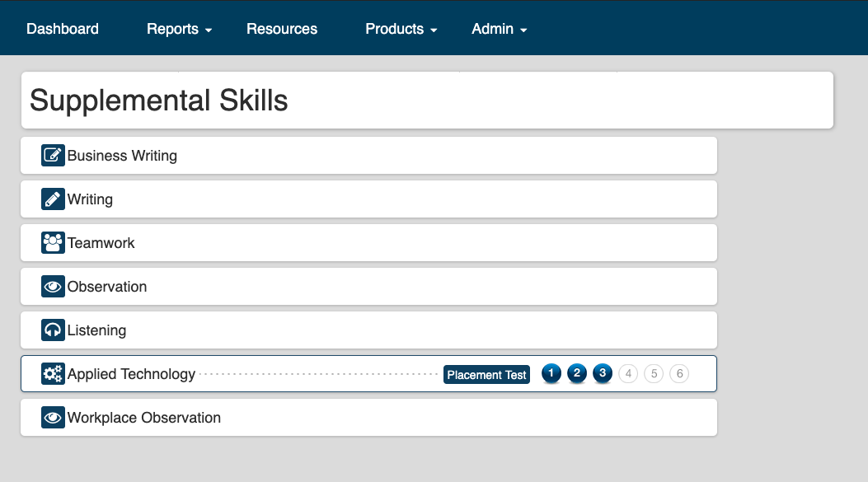Click the Workplace Observation eye icon
This screenshot has height=482, width=868.
(53, 418)
